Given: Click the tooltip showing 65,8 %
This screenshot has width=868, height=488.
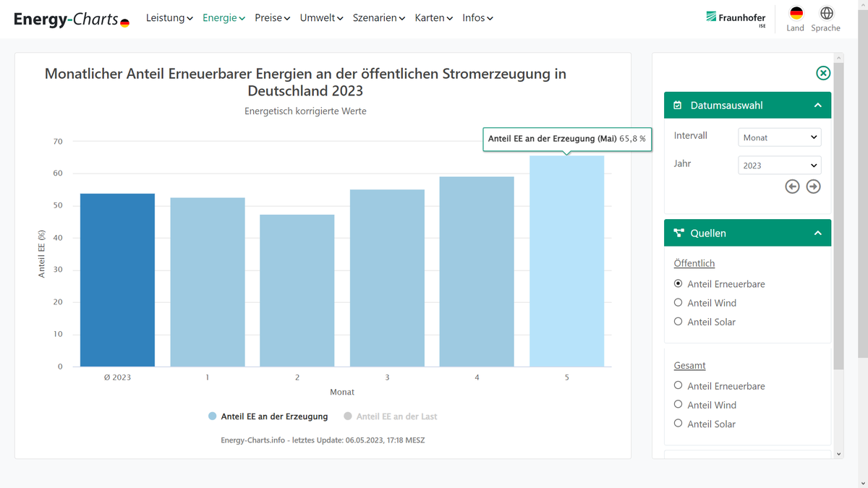Looking at the screenshot, I should (567, 138).
